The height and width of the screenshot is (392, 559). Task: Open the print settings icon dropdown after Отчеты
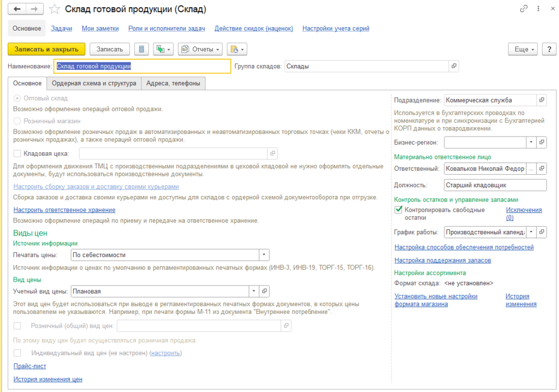coord(237,49)
